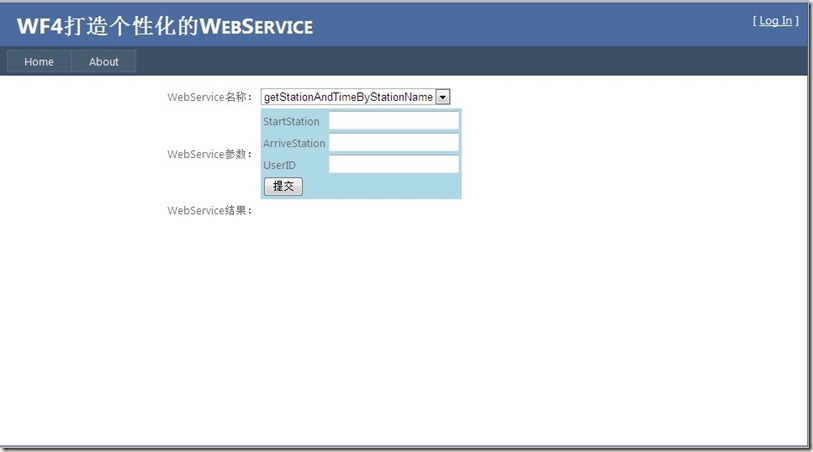Open the getStationAndTimeByStationName dropdown
The width and height of the screenshot is (813, 452).
(x=355, y=97)
